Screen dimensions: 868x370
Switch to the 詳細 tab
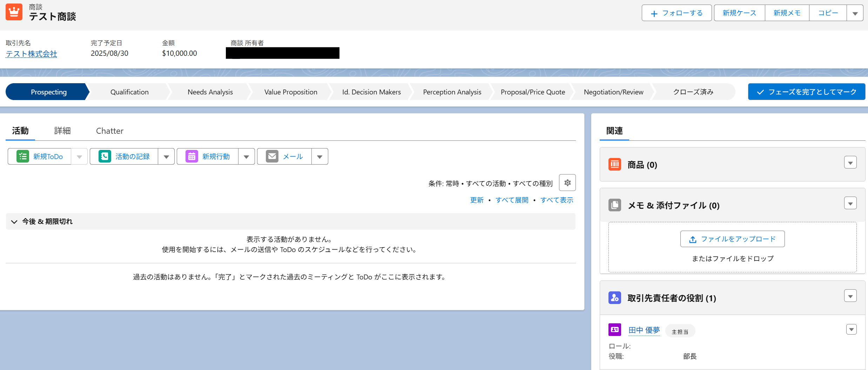coord(62,131)
